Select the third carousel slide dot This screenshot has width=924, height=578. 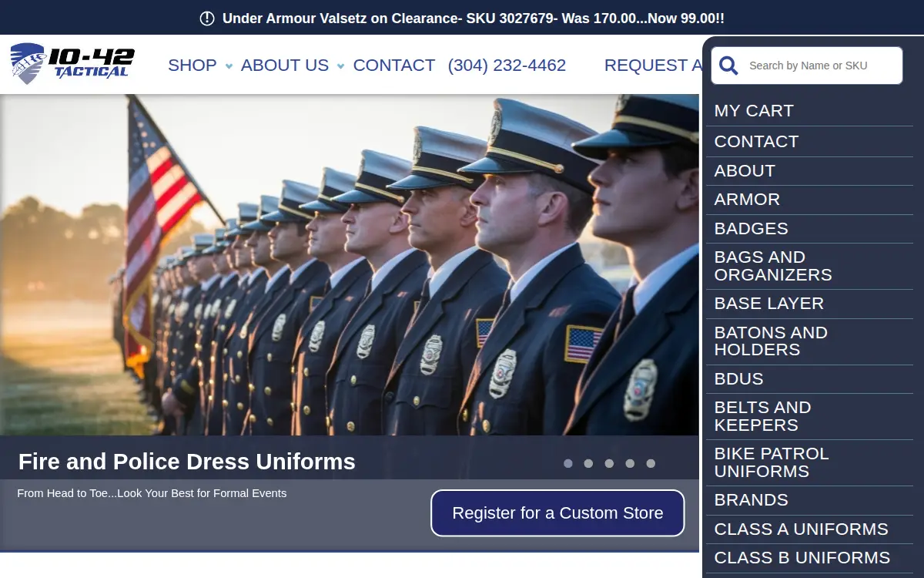pos(609,463)
